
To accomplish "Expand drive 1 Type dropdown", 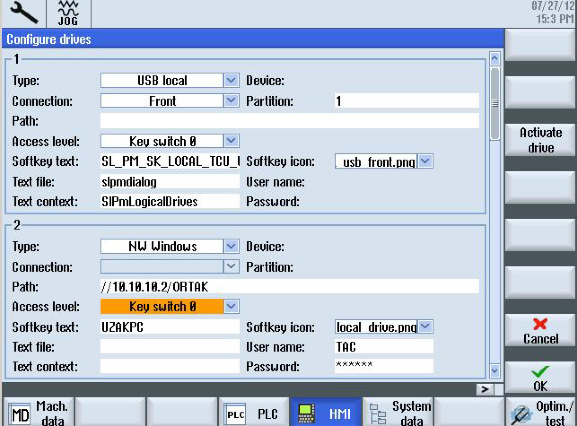I will pyautogui.click(x=231, y=81).
